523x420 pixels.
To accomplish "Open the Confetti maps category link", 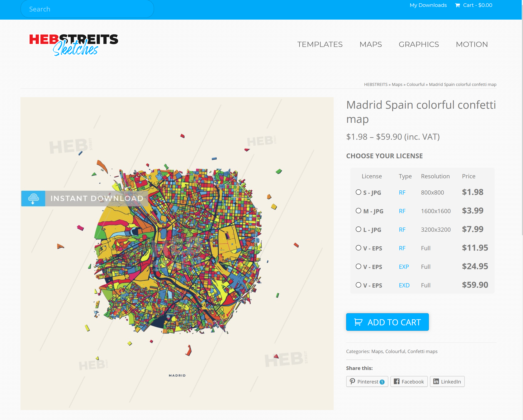I will (x=422, y=351).
